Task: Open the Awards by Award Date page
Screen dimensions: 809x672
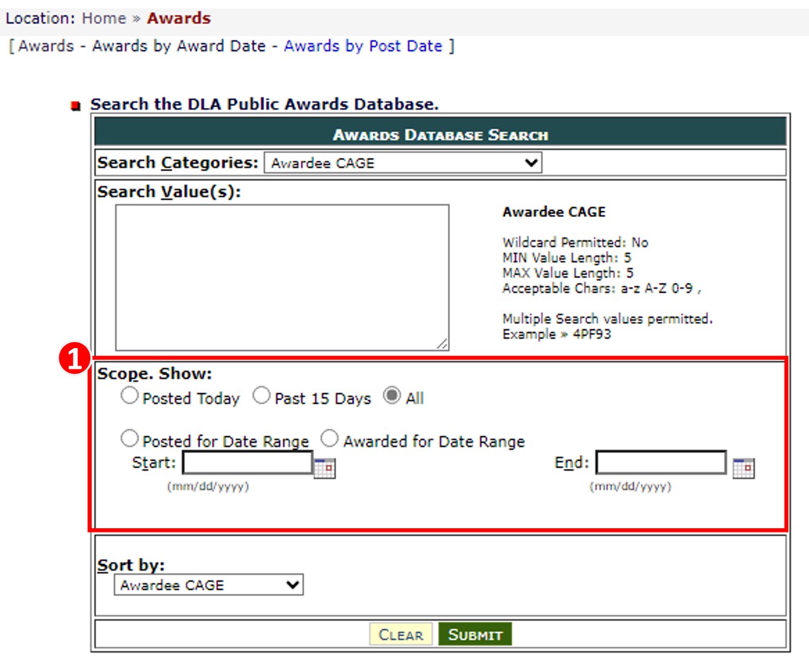Action: click(178, 46)
